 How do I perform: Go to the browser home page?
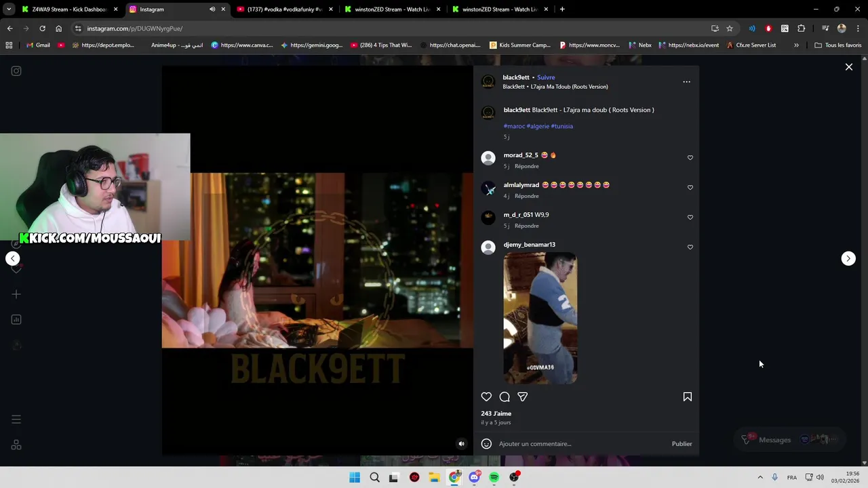click(x=58, y=28)
